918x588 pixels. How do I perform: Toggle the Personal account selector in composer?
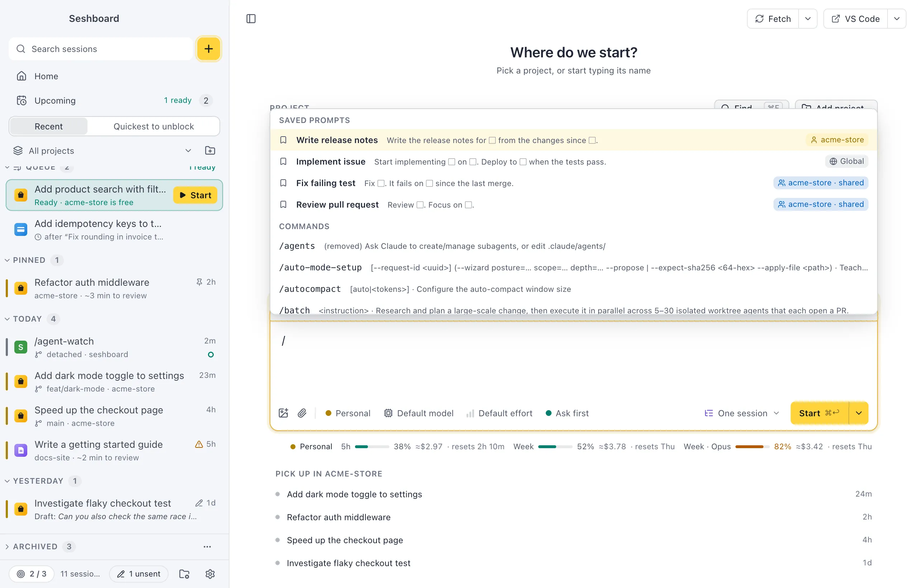click(x=347, y=413)
